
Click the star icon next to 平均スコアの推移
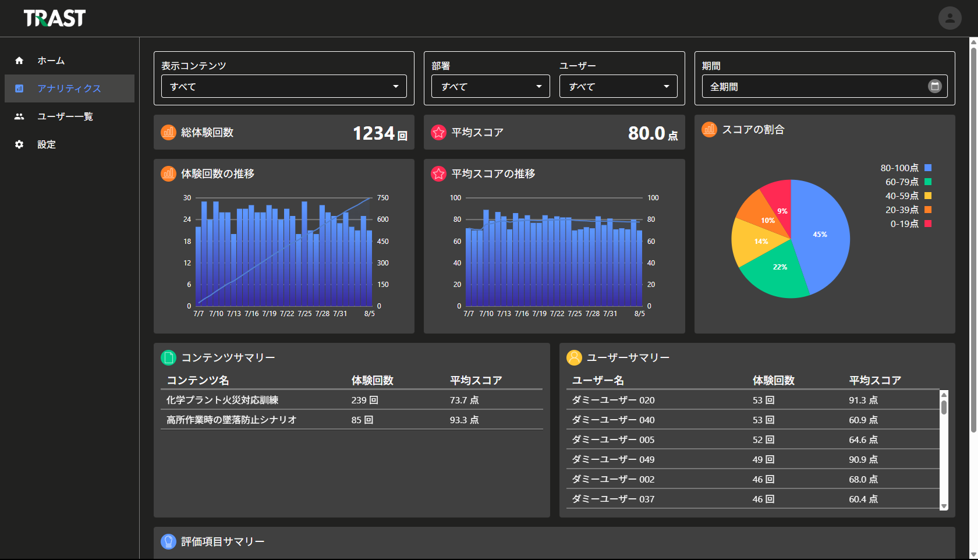(x=438, y=173)
